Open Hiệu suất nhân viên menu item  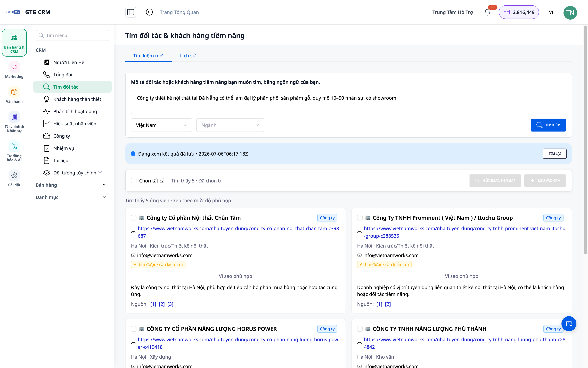point(72,124)
